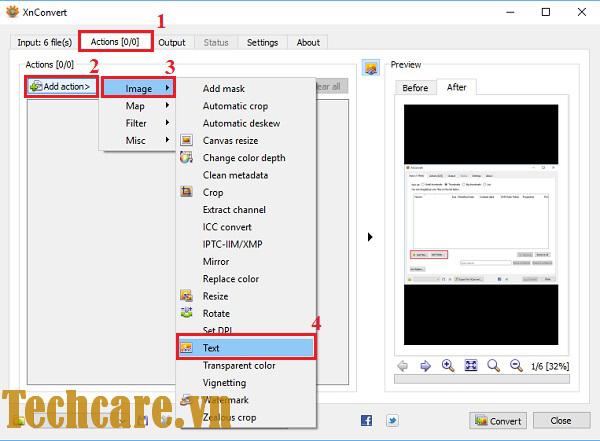Switch to the Output tab
This screenshot has width=600, height=441.
pos(172,42)
